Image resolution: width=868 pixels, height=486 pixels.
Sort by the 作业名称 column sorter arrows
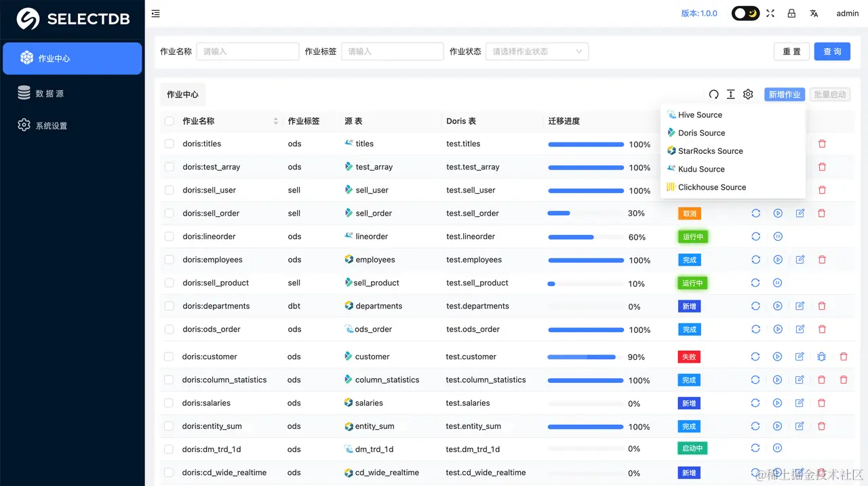pyautogui.click(x=276, y=121)
